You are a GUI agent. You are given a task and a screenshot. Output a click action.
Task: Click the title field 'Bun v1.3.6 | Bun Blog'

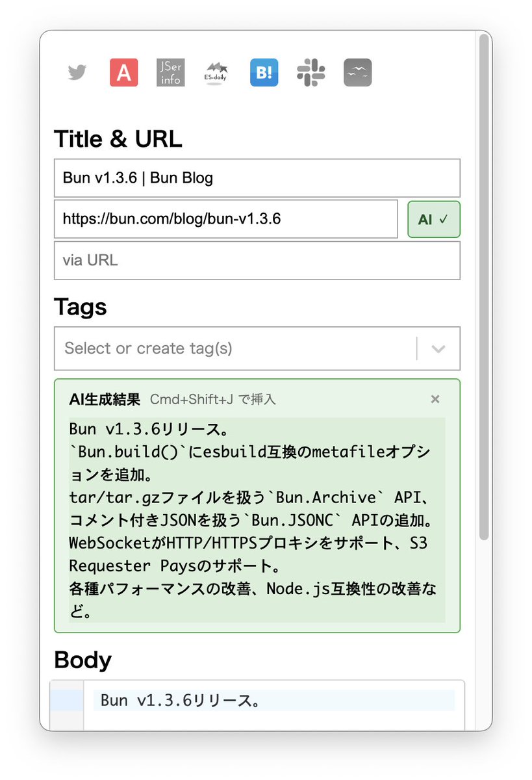(257, 178)
